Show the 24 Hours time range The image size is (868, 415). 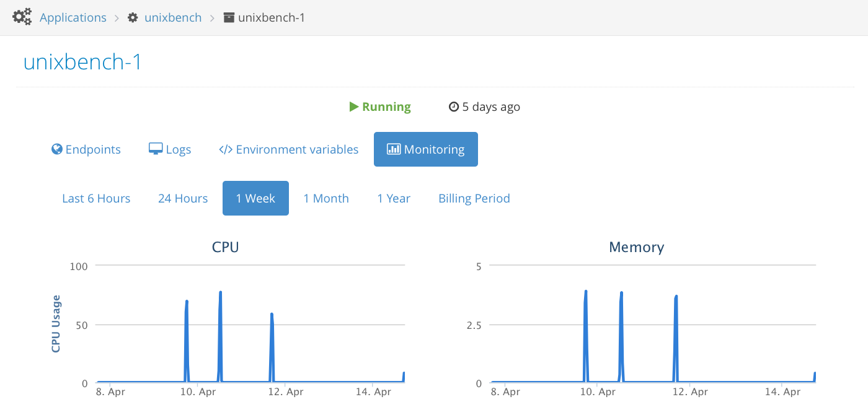pyautogui.click(x=183, y=199)
